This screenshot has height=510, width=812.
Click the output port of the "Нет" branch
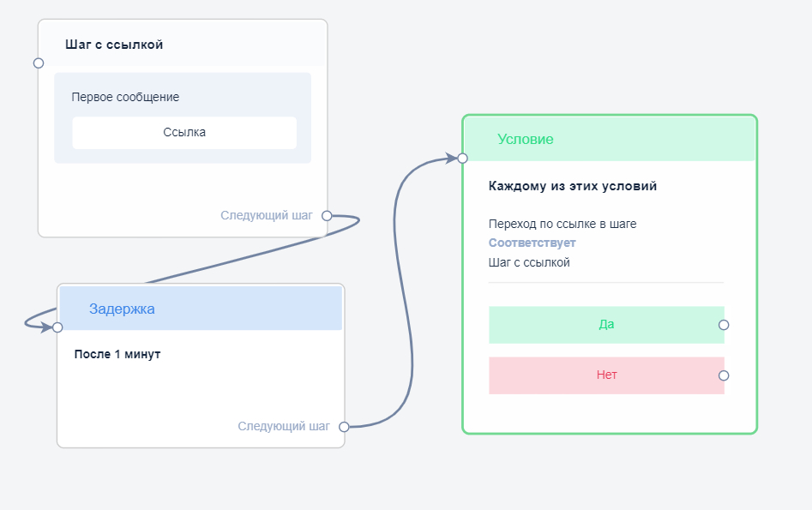pos(724,375)
